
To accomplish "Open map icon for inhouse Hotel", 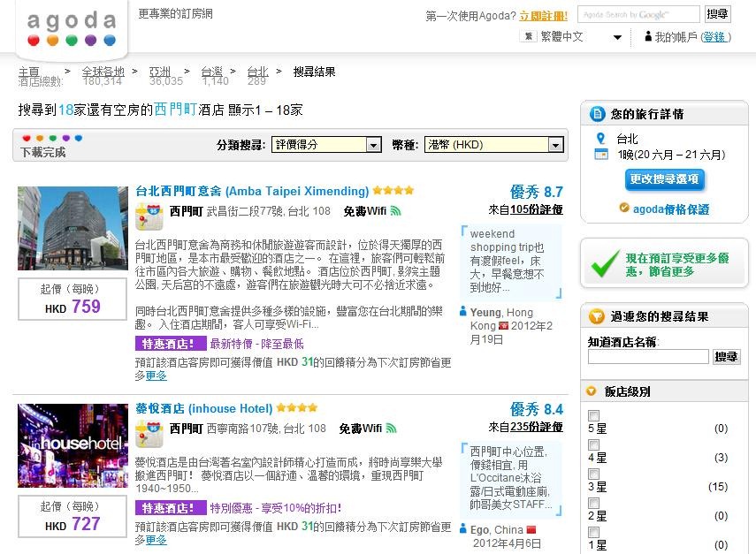I will point(149,434).
